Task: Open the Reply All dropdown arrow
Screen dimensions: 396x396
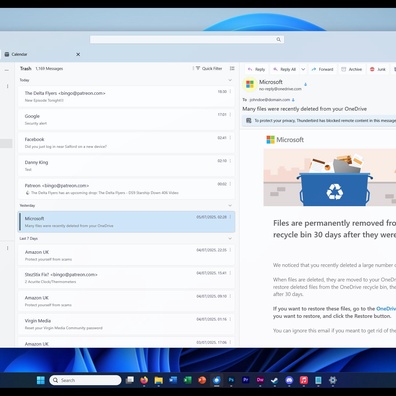Action: [x=303, y=69]
